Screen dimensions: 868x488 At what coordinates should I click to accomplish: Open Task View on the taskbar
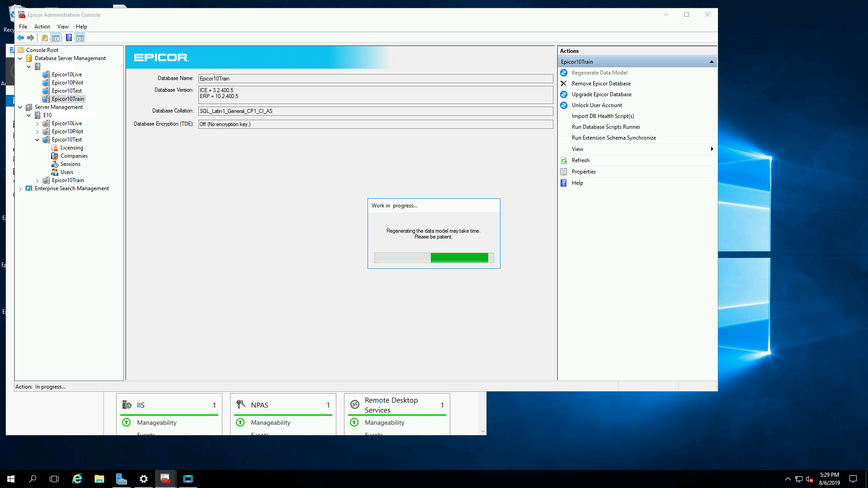54,479
